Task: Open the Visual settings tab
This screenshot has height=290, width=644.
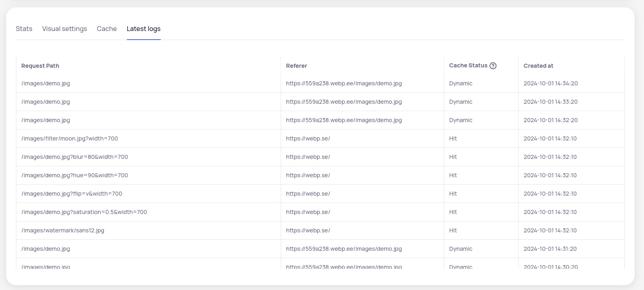Action: [65, 29]
